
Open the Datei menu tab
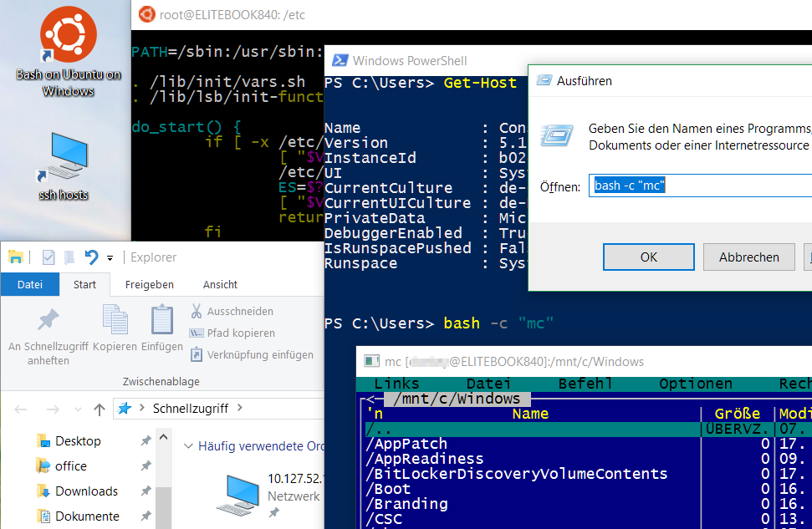point(29,284)
